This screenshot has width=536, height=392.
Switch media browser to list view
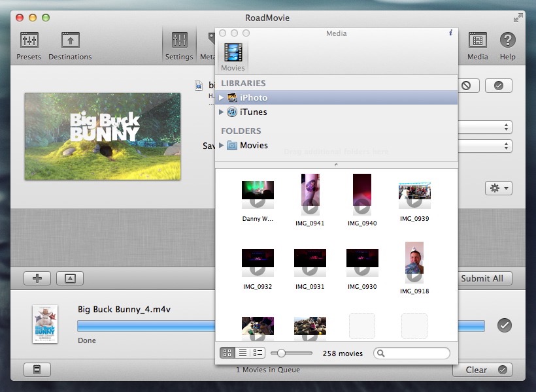tap(243, 353)
